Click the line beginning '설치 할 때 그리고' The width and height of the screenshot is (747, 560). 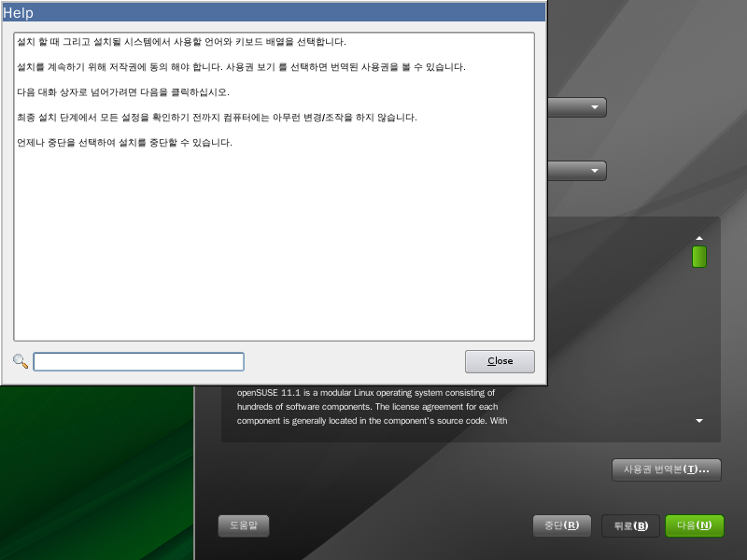tap(181, 42)
